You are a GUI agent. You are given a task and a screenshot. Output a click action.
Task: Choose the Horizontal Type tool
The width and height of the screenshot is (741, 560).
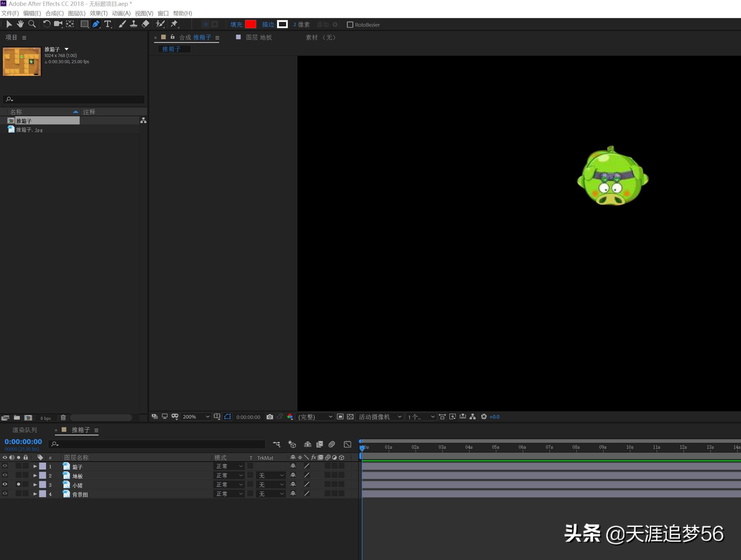click(107, 24)
